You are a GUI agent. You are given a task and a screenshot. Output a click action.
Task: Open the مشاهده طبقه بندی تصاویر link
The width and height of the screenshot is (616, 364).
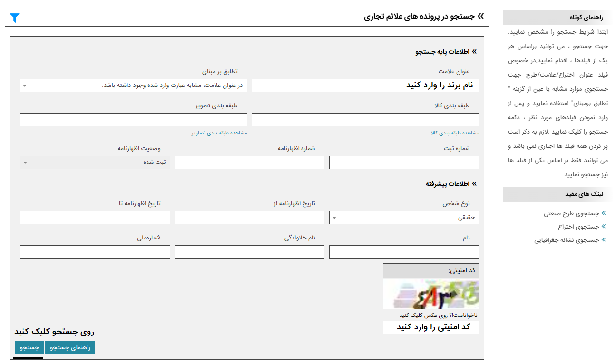point(219,133)
